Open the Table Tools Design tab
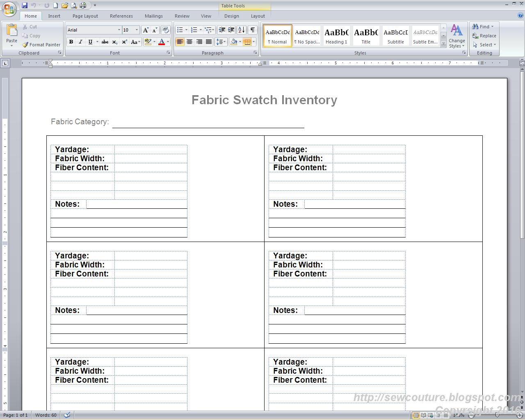The width and height of the screenshot is (525, 420). [232, 16]
